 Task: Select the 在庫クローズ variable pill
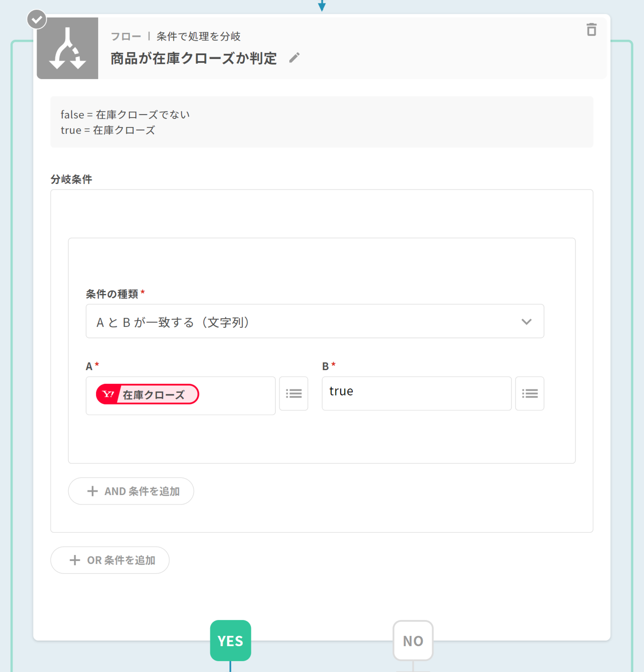coord(153,395)
